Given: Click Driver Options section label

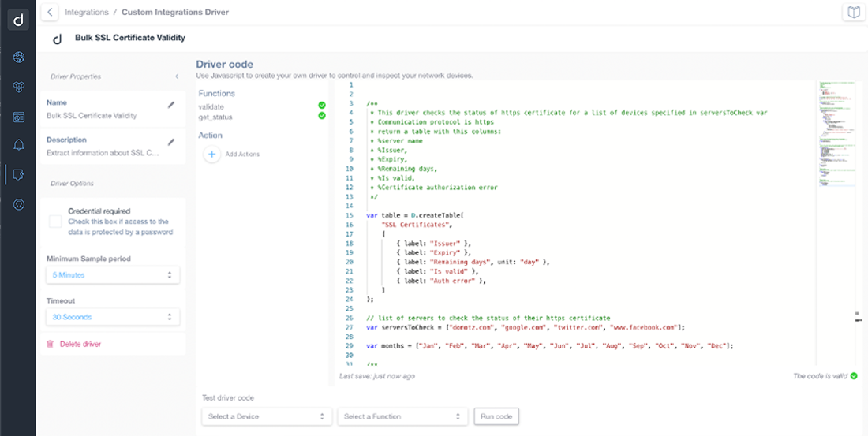Looking at the screenshot, I should [x=72, y=183].
